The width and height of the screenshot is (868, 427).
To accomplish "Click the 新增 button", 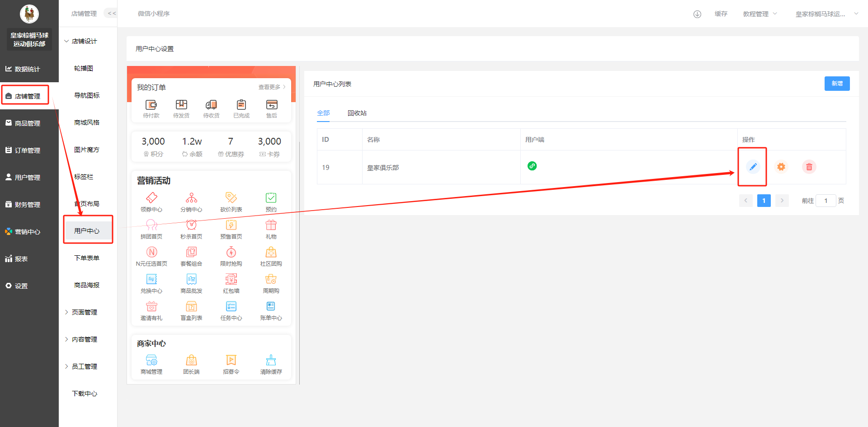I will coord(836,84).
